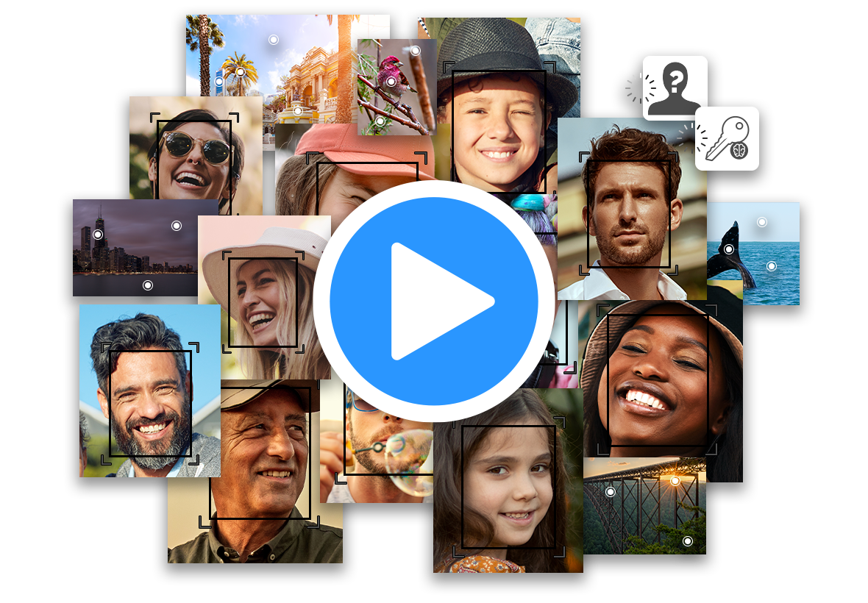The width and height of the screenshot is (868, 603).
Task: Select the red bird on branch photo
Action: [x=396, y=87]
